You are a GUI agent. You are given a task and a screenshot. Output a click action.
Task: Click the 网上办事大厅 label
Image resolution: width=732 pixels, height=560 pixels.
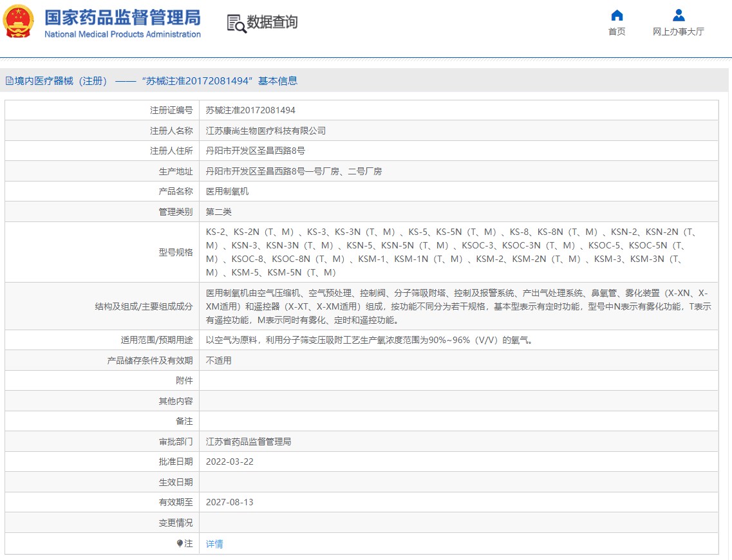[679, 32]
